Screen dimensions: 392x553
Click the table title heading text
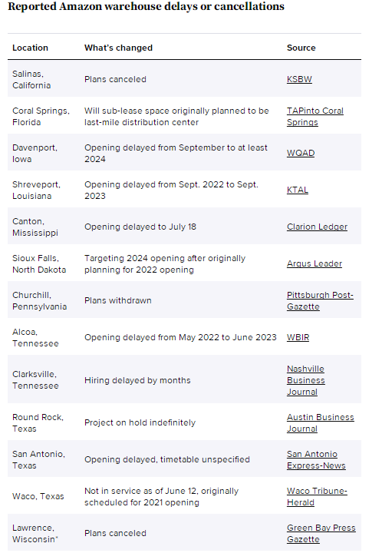point(146,6)
